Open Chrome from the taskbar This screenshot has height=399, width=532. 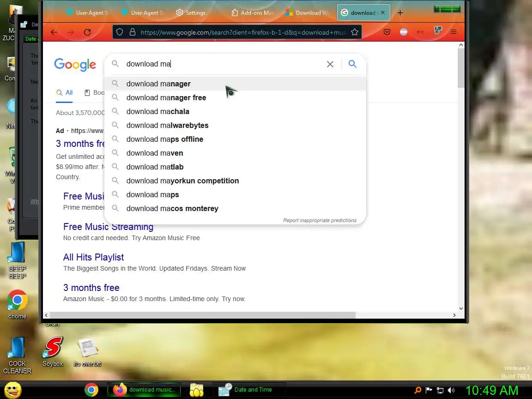coord(91,390)
